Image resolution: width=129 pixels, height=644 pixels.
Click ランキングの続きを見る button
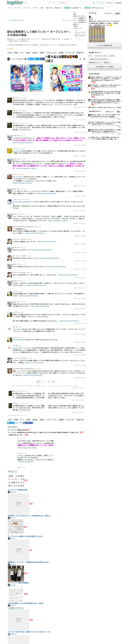point(105,46)
